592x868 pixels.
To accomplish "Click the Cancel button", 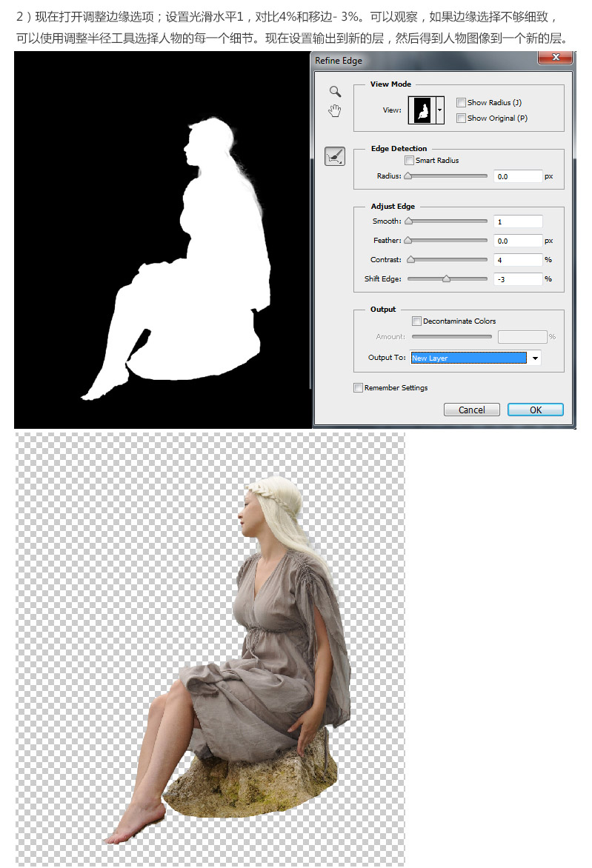I will pyautogui.click(x=472, y=410).
